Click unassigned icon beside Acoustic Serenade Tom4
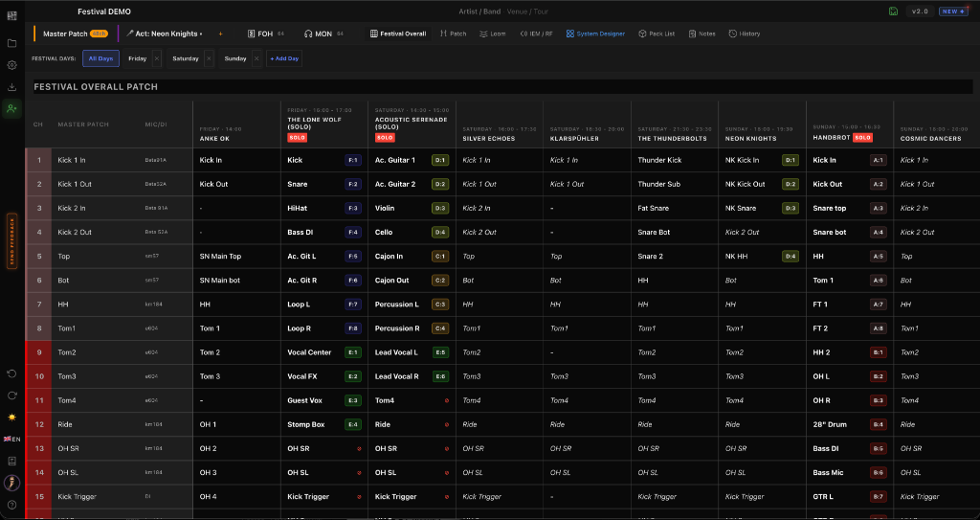Viewport: 980px width, 520px height. [447, 400]
